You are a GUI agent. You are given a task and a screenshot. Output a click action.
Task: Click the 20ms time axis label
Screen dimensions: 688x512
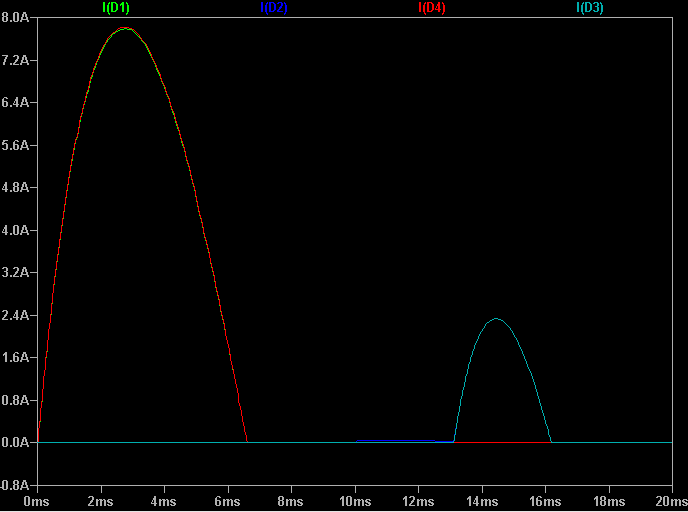(x=671, y=501)
